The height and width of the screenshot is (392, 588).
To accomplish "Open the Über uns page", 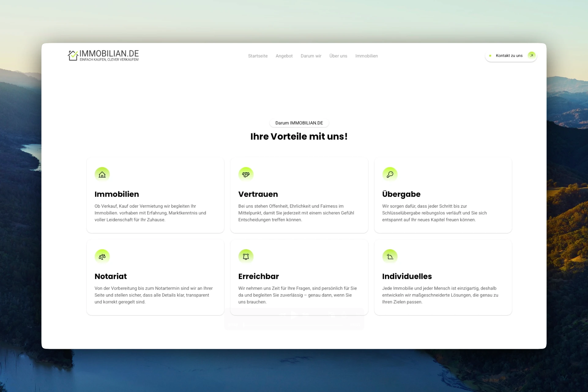I will coord(338,56).
